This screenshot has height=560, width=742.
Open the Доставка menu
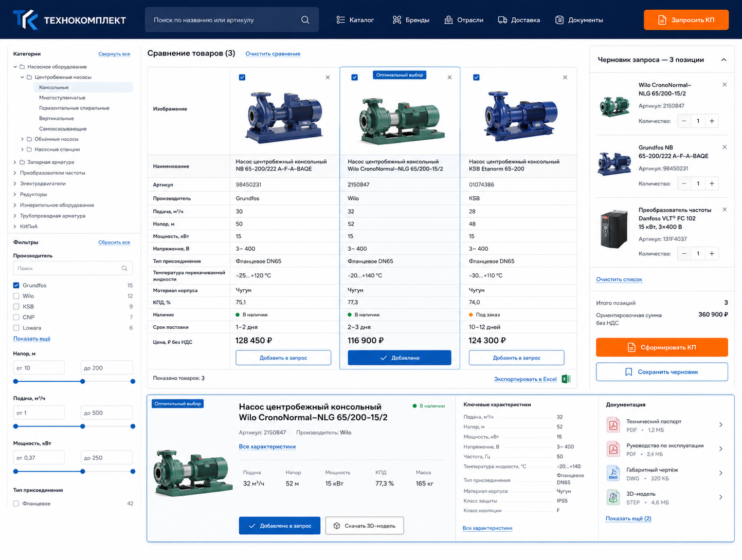point(519,20)
